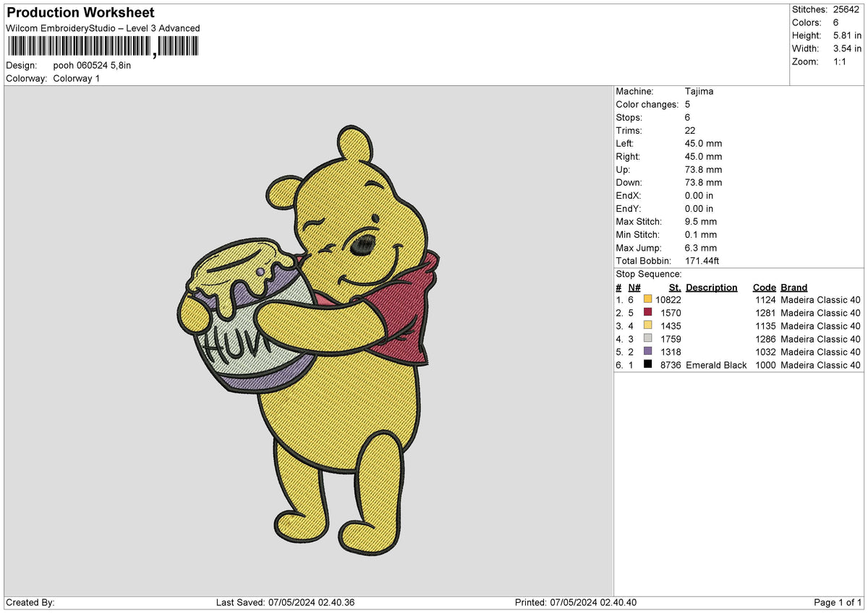
Task: Click stitch count 1759 in stop sequence
Action: pos(671,339)
